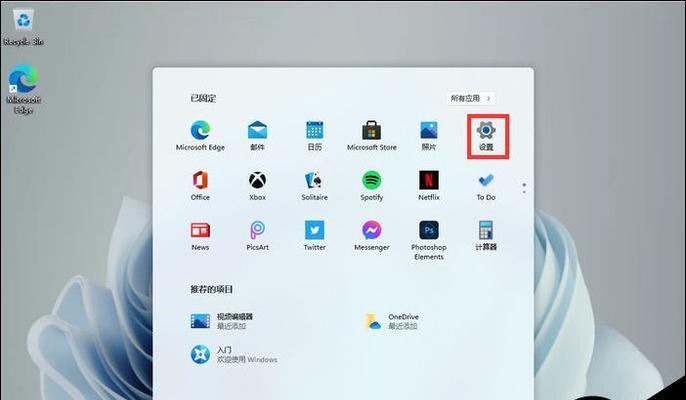Launch the Office app
The width and height of the screenshot is (686, 400).
tap(200, 186)
